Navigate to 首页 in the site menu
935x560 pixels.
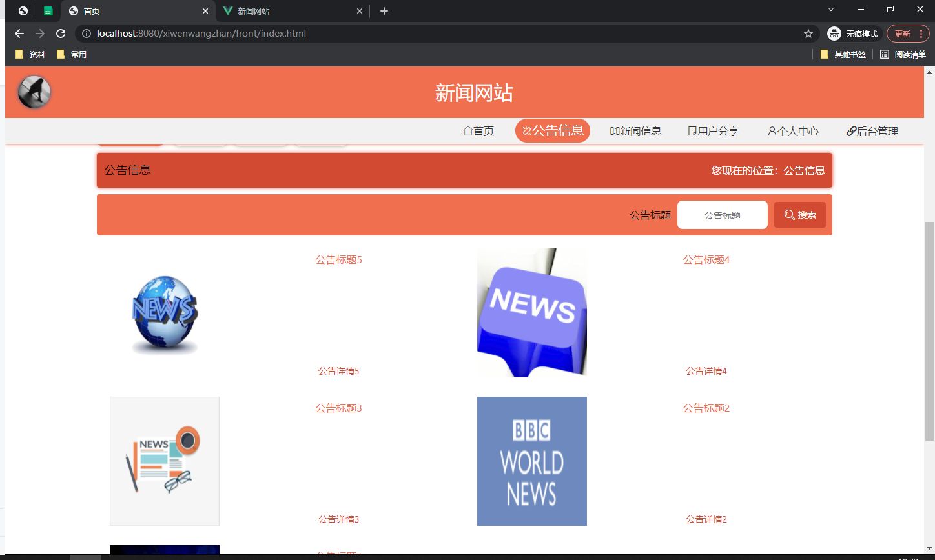tap(478, 131)
